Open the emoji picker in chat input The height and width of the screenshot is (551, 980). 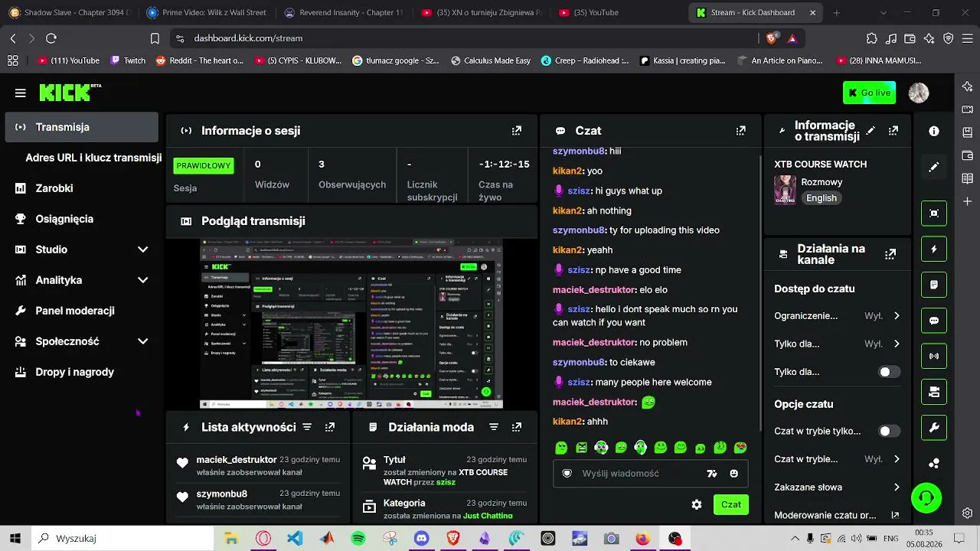click(x=734, y=474)
